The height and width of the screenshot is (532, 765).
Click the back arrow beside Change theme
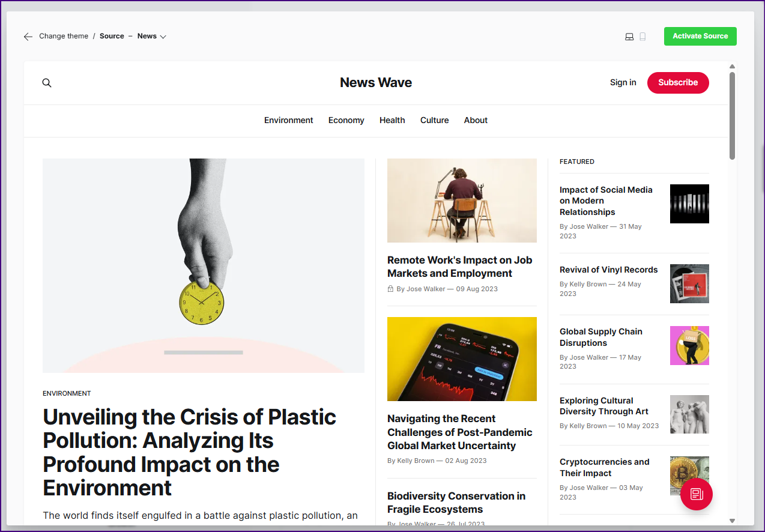coord(28,37)
